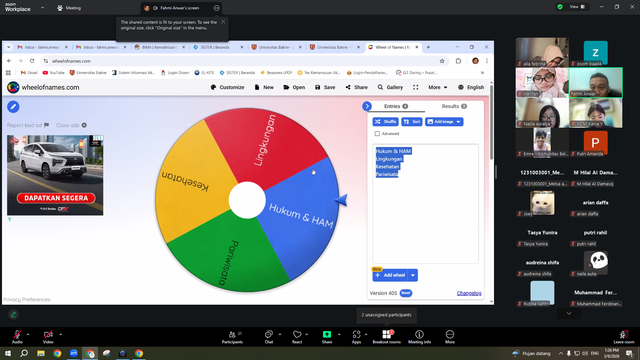Collapse entries panel with blue arrow
The height and width of the screenshot is (360, 640).
point(367,106)
